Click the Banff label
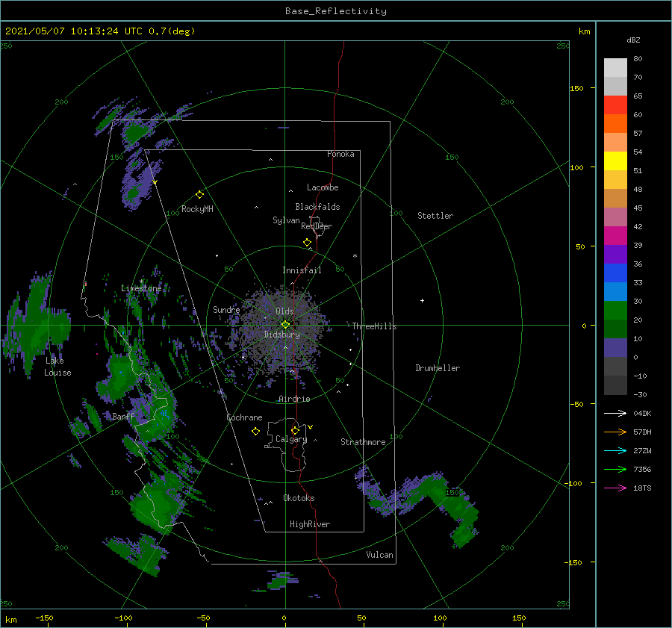This screenshot has width=672, height=628. point(123,416)
